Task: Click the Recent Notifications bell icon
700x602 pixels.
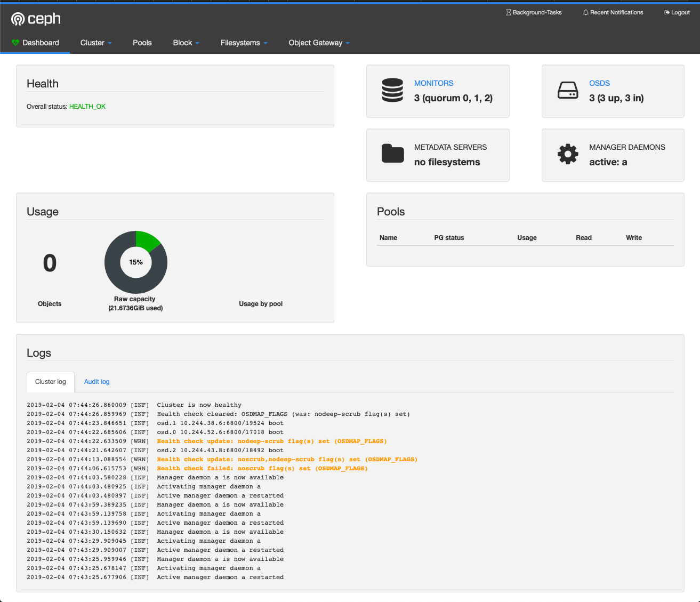Action: pos(585,12)
